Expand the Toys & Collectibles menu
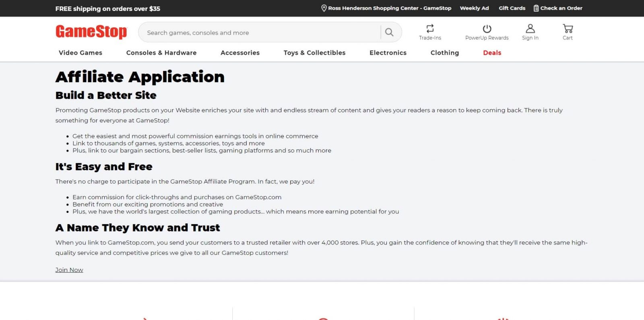This screenshot has width=644, height=320. (x=314, y=53)
